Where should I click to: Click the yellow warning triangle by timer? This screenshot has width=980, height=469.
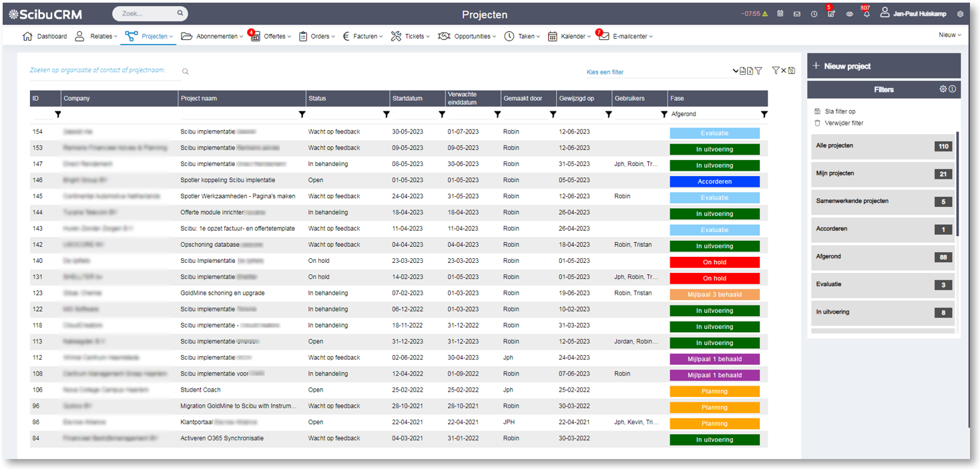pyautogui.click(x=765, y=13)
